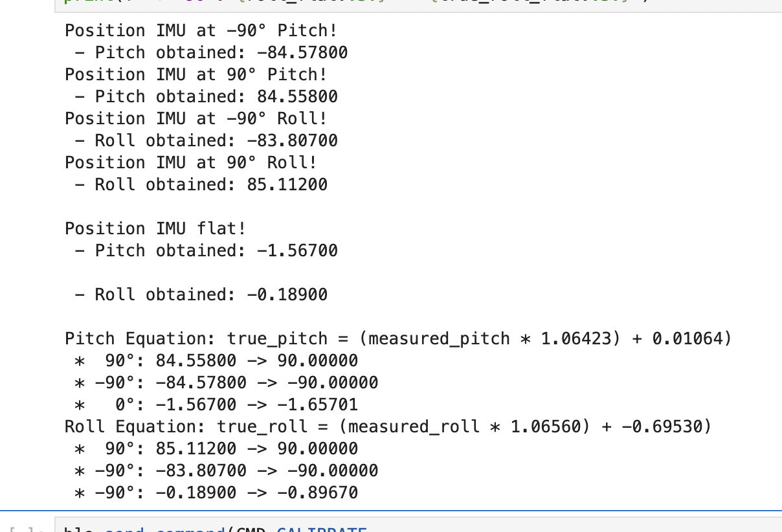Click the "-1.56700 -> -1.65701" pitch line
The image size is (782, 532).
pyautogui.click(x=216, y=405)
